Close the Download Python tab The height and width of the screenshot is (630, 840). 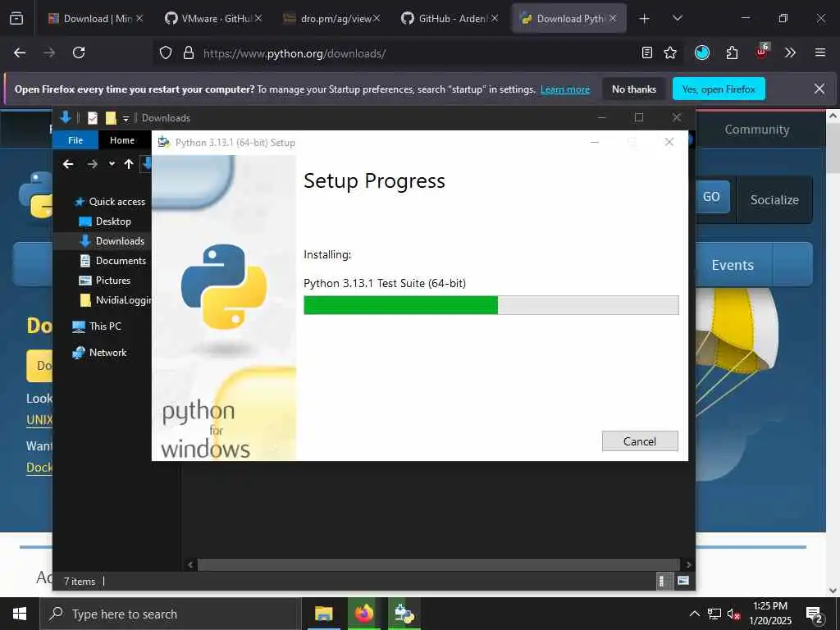(613, 18)
